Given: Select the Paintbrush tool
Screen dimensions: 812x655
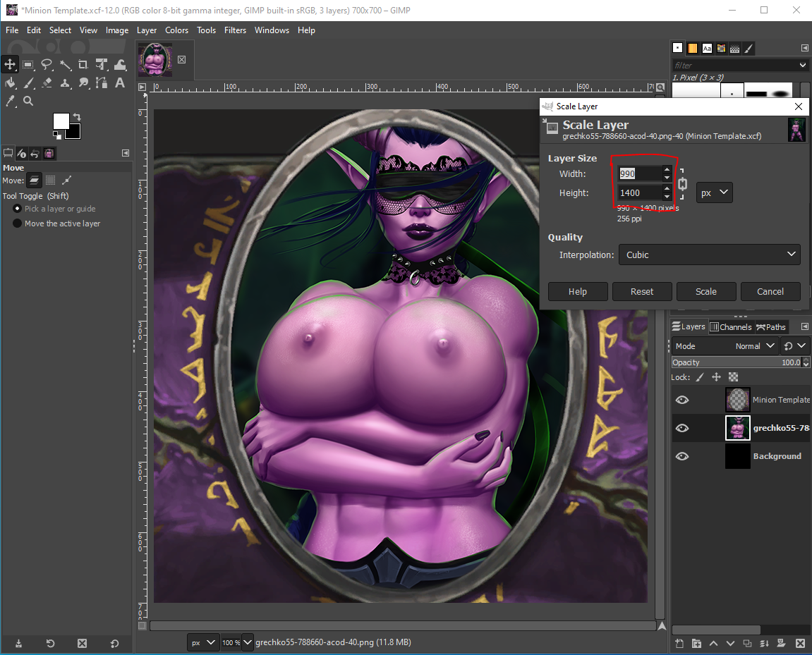Looking at the screenshot, I should pyautogui.click(x=28, y=82).
